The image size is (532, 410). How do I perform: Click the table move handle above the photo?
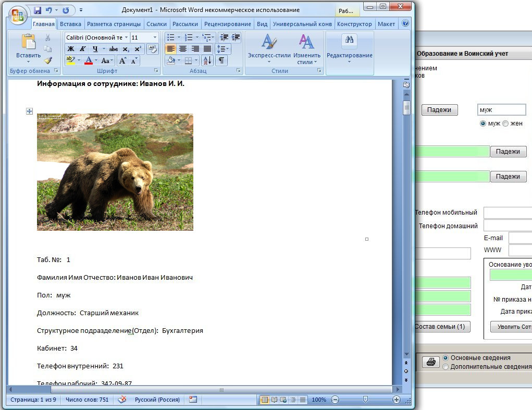click(x=30, y=111)
